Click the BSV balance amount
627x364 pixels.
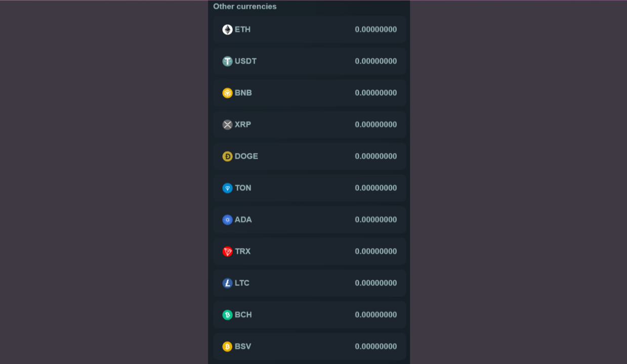375,346
